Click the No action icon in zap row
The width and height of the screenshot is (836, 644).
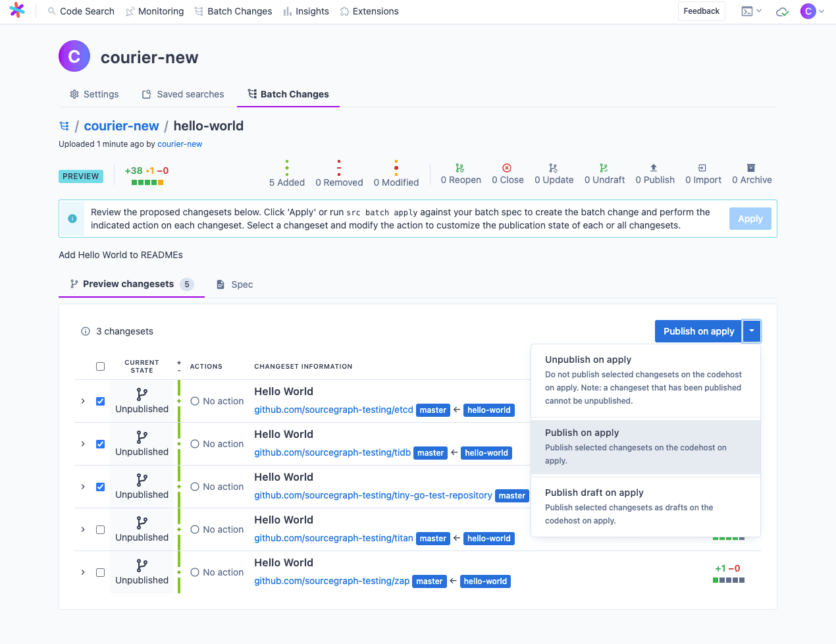[195, 572]
